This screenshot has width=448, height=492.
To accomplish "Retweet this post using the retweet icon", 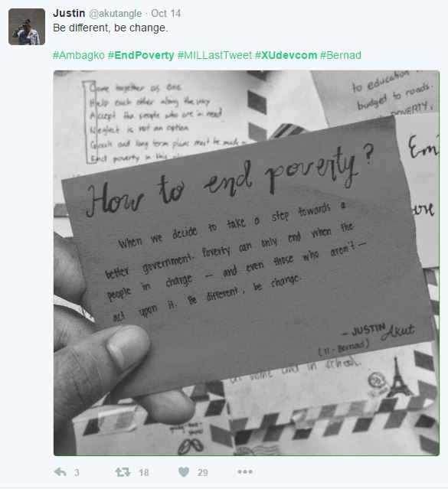I will click(x=123, y=472).
